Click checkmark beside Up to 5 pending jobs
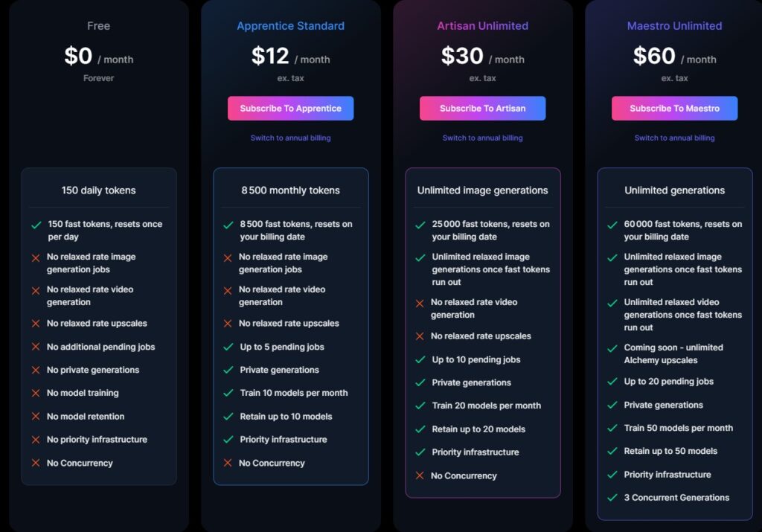Image resolution: width=762 pixels, height=532 pixels. 228,347
